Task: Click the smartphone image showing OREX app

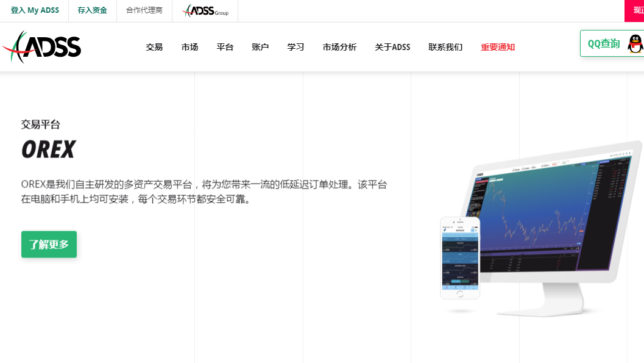Action: (x=460, y=258)
